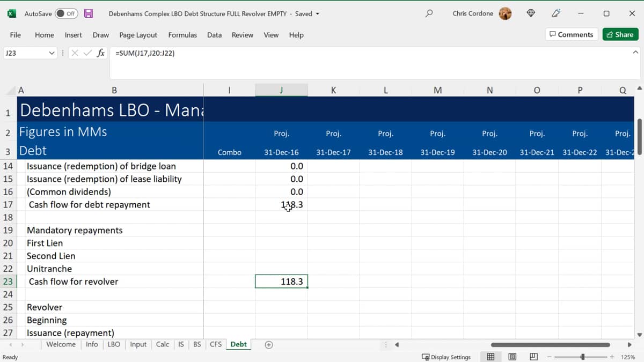644x362 pixels.
Task: Select column K header
Action: point(333,90)
